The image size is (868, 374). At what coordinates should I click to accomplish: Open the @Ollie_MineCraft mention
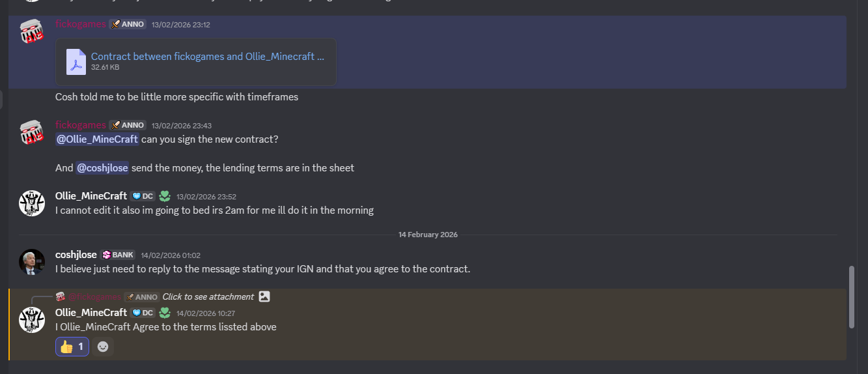(97, 139)
